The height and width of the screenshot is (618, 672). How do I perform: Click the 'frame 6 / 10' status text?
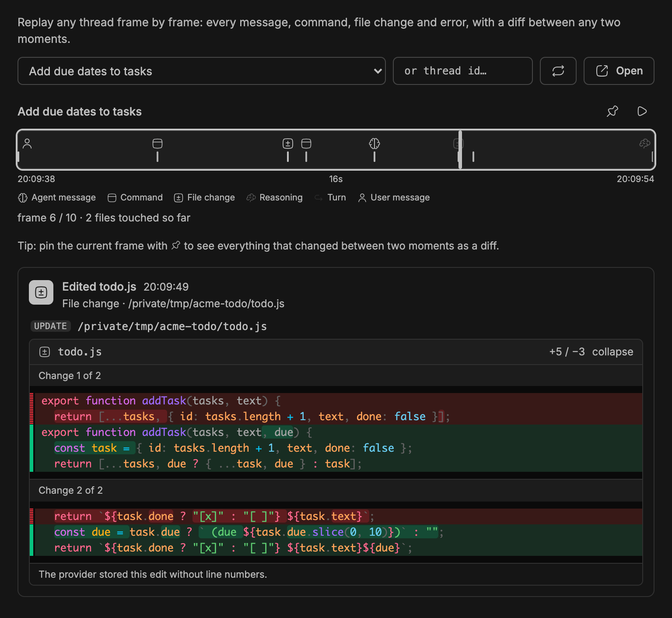click(x=47, y=218)
